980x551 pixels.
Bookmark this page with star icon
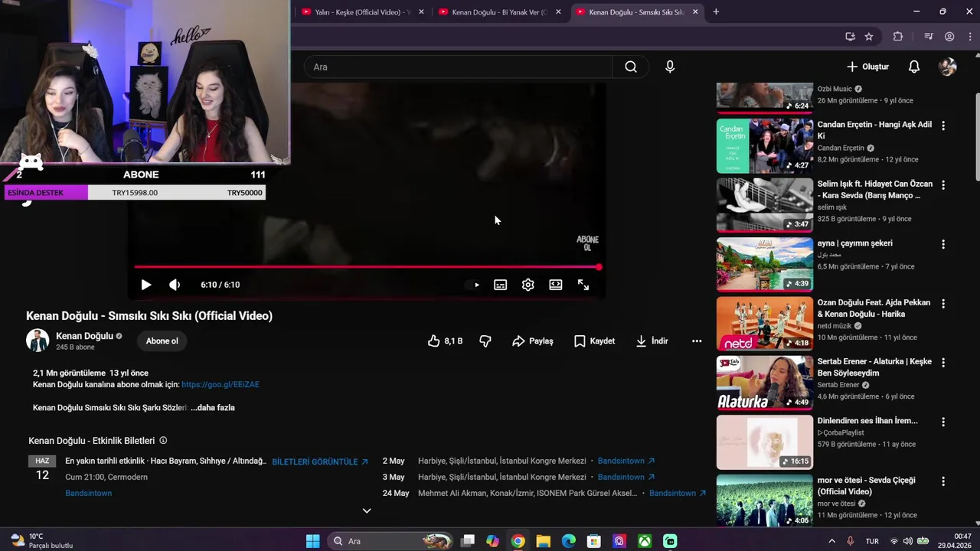pyautogui.click(x=869, y=36)
